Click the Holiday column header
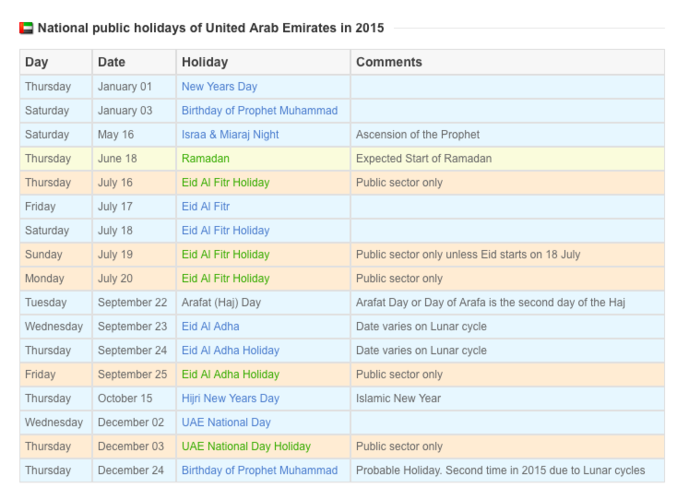This screenshot has height=500, width=677. tap(263, 62)
